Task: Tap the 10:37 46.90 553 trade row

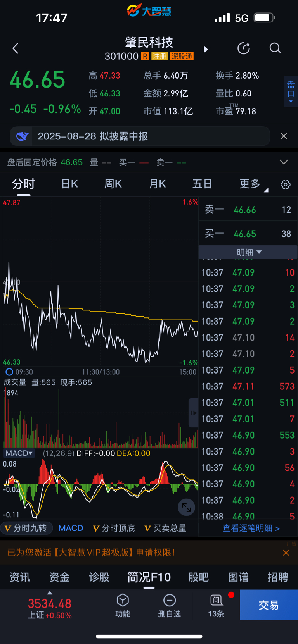Action: coord(248,435)
